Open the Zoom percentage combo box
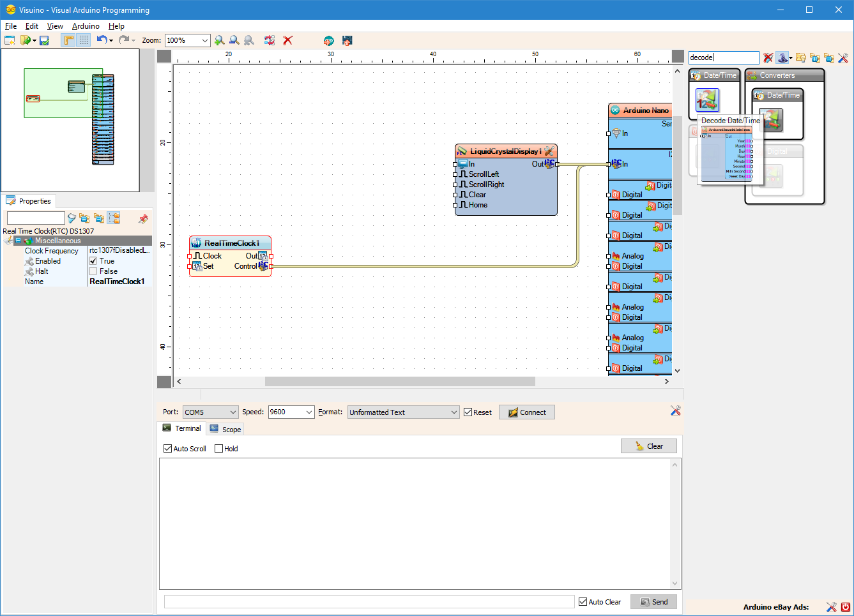This screenshot has height=616, width=854. [187, 40]
